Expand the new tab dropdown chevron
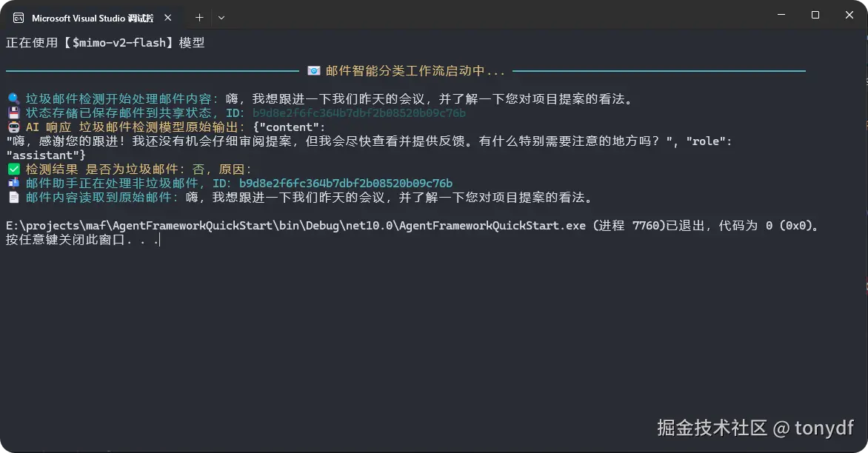The image size is (868, 453). 221,18
